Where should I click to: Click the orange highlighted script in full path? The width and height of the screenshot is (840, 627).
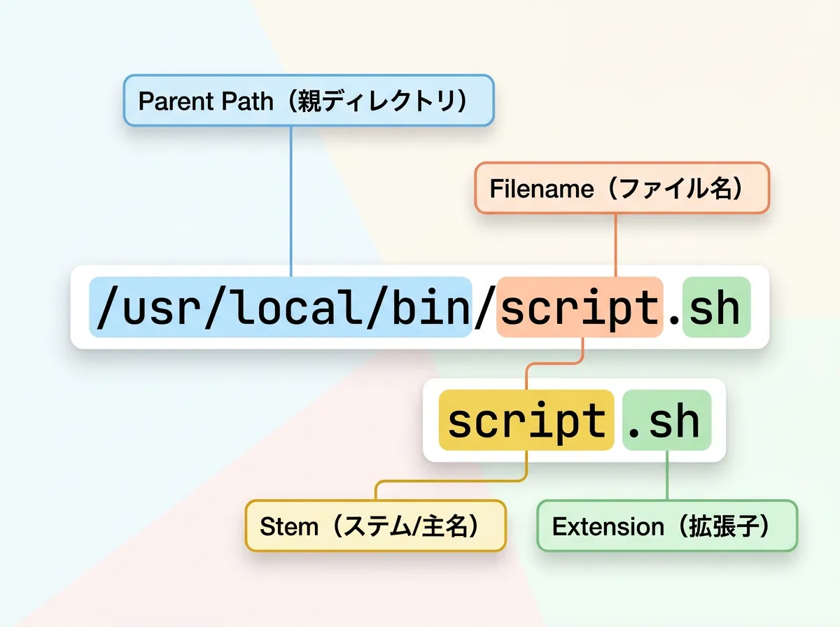579,308
